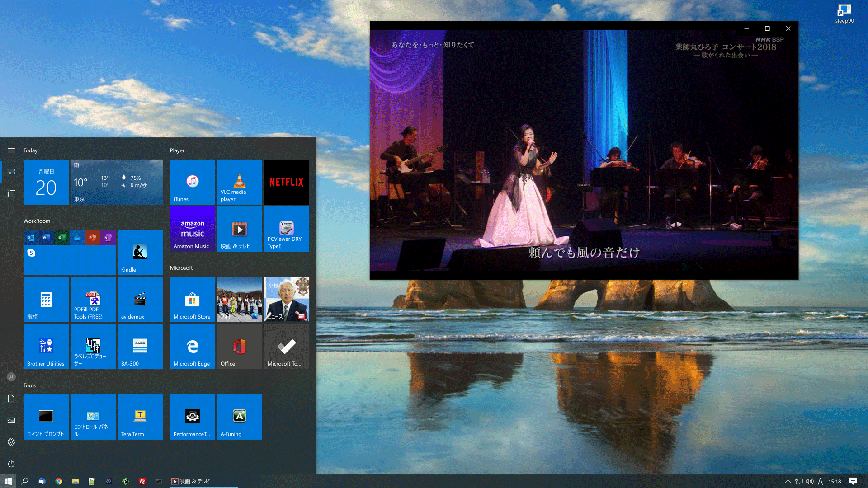Open Chrome from the taskbar

(59, 481)
